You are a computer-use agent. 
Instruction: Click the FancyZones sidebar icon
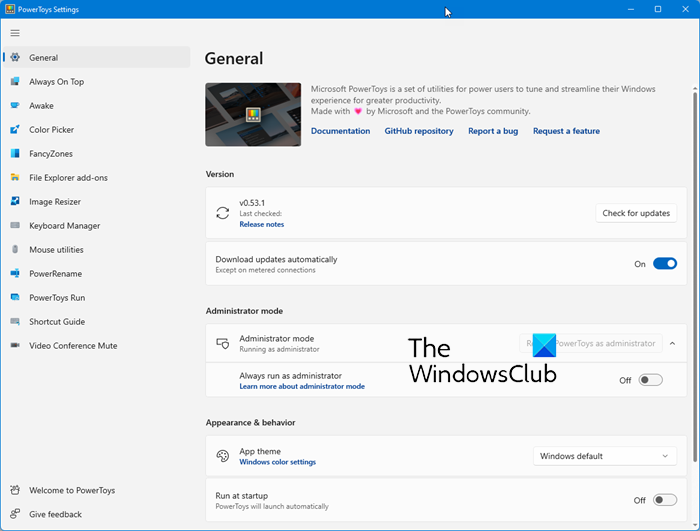click(x=15, y=154)
